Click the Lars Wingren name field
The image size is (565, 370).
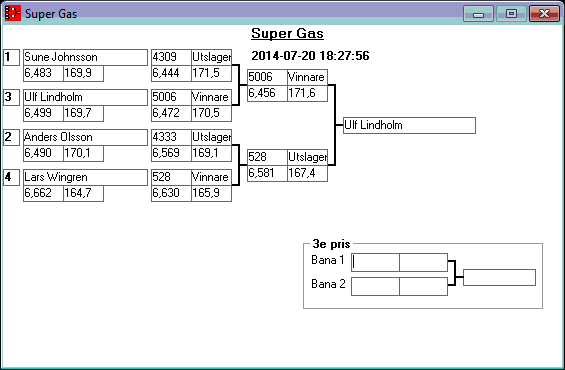click(x=85, y=177)
